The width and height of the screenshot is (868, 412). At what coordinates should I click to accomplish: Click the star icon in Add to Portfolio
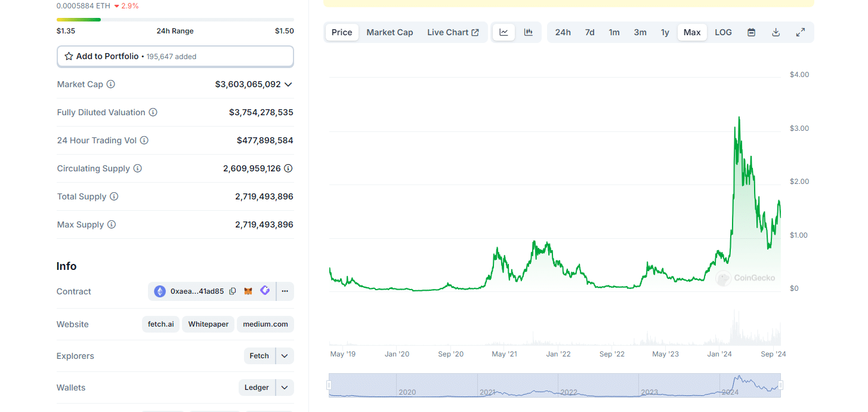[x=69, y=56]
